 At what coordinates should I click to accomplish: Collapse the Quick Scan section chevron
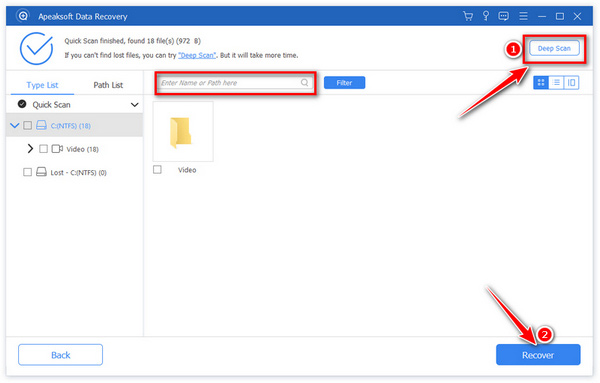point(134,104)
